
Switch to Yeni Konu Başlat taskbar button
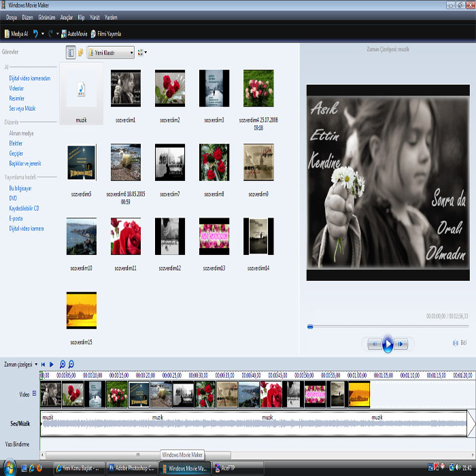tap(79, 468)
